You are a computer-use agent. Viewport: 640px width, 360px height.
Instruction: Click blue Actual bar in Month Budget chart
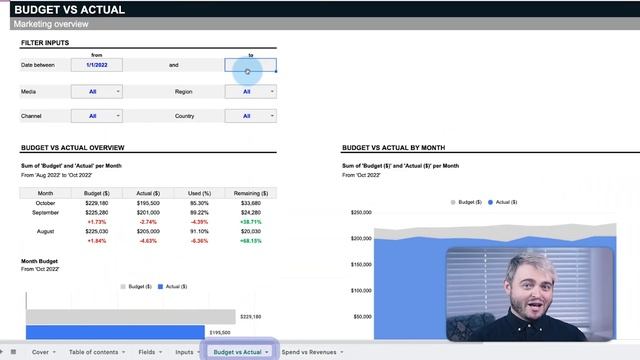point(115,332)
